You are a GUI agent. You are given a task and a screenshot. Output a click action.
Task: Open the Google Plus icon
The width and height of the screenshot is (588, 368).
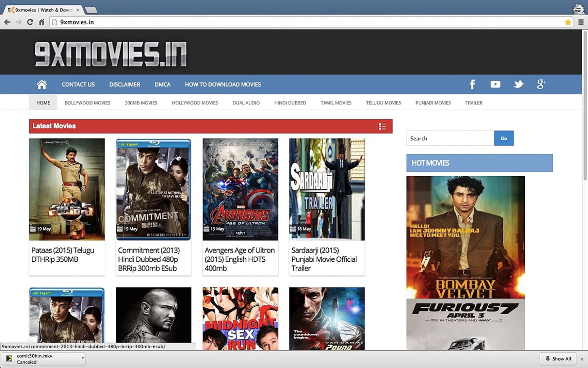pyautogui.click(x=541, y=84)
